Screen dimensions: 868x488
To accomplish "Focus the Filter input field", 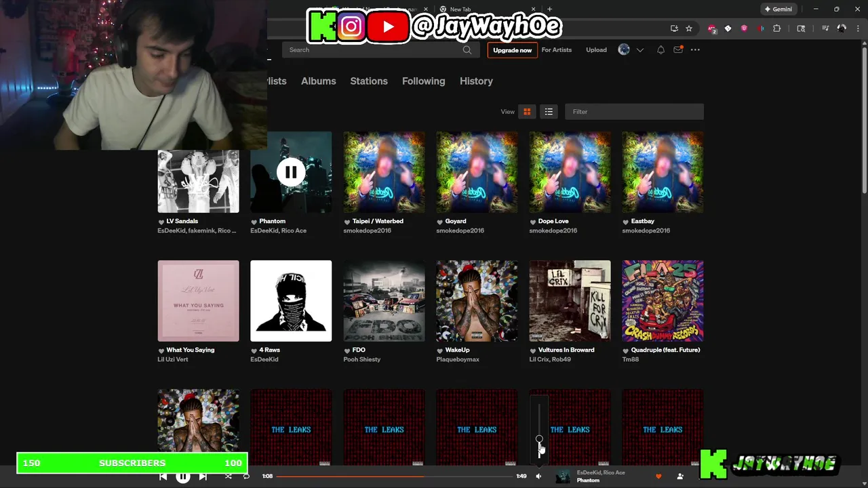I will 634,112.
